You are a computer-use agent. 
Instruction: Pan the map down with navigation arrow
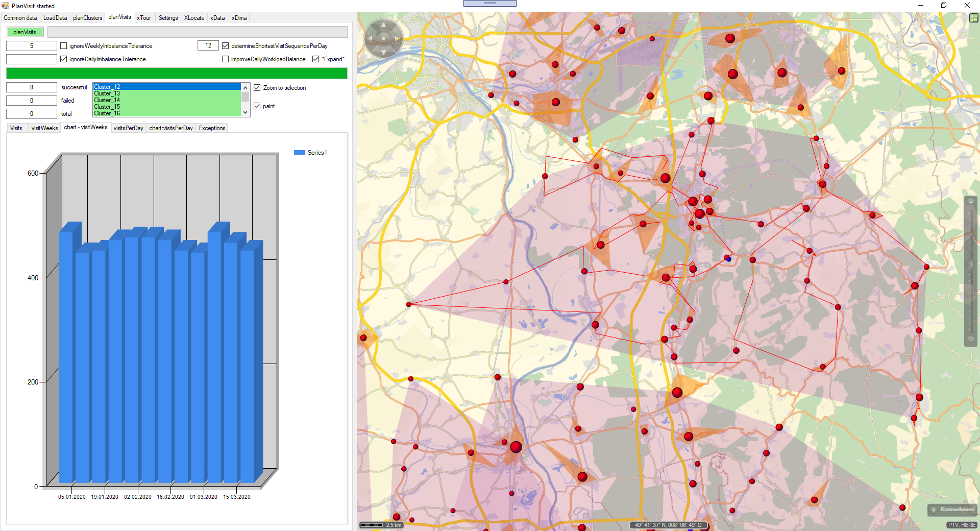(x=383, y=52)
